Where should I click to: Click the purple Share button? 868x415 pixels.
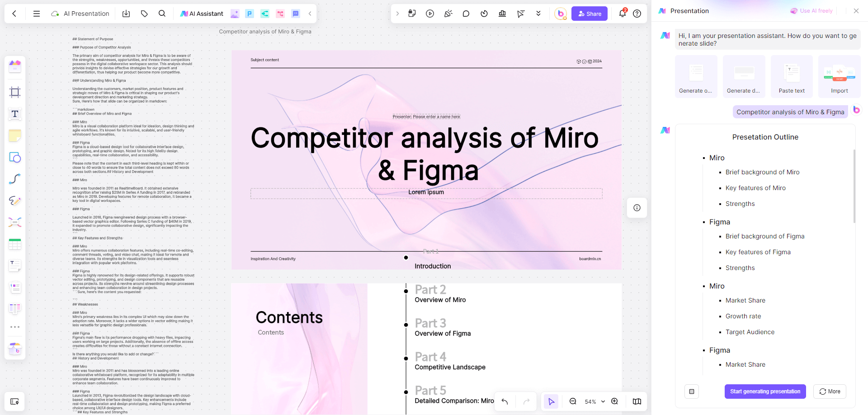tap(590, 14)
